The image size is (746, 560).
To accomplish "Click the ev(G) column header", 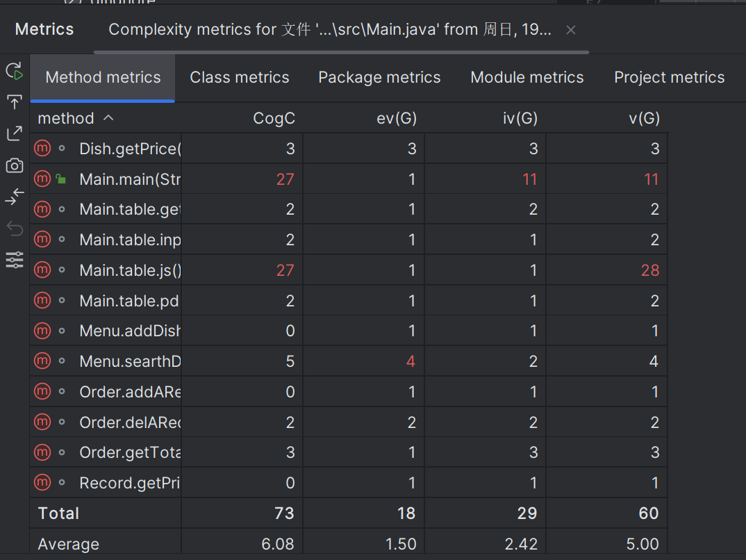I will (x=396, y=119).
